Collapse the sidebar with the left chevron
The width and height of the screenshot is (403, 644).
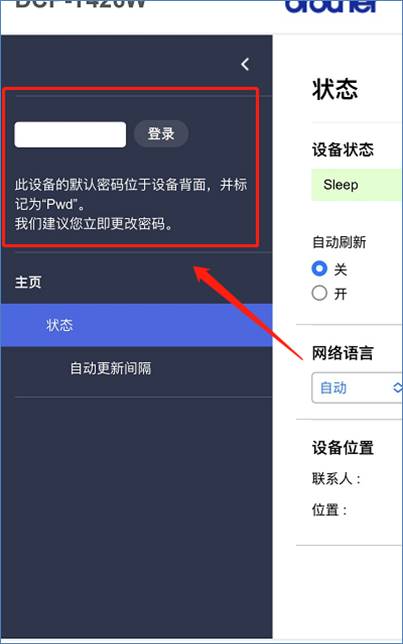coord(245,64)
